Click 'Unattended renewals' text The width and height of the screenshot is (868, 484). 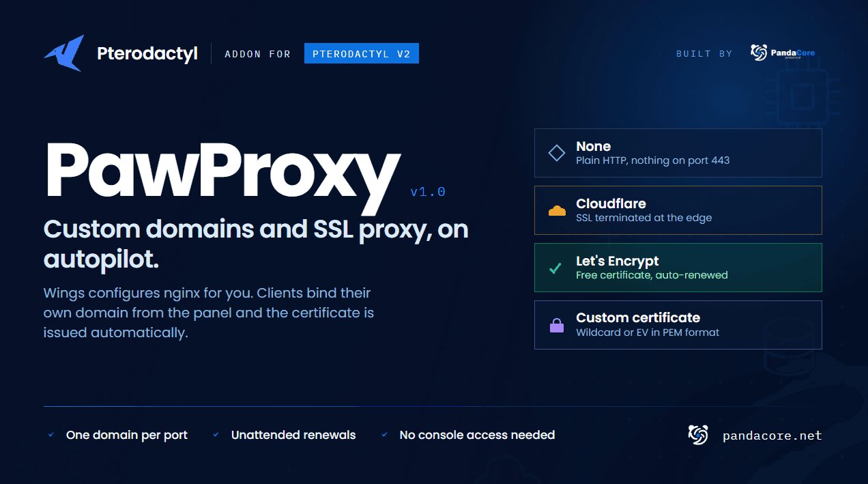(x=293, y=435)
